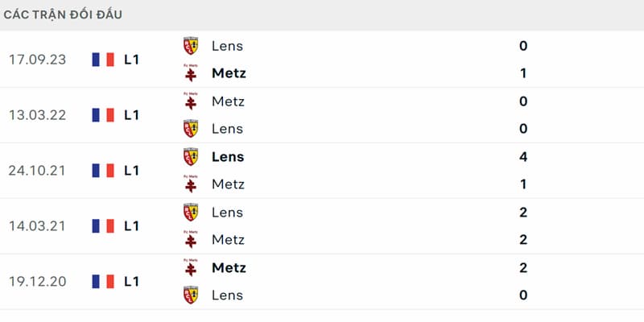The image size is (644, 322).
Task: Click the Metz logo in the 17.09.23 match
Action: click(x=191, y=73)
